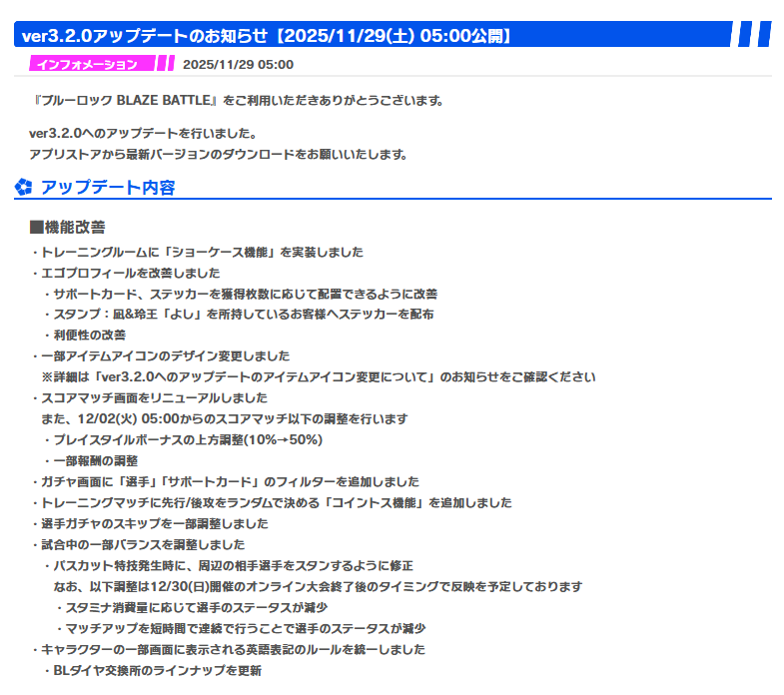Click the line about ガチャ画面 filter addition
This screenshot has height=695, width=784.
226,482
